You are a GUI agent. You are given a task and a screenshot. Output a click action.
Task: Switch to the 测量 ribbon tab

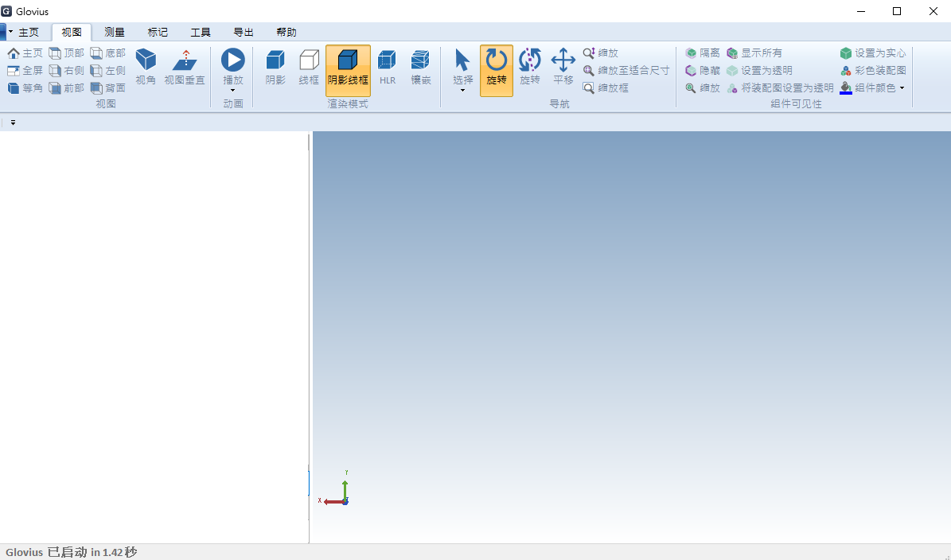[x=115, y=33]
